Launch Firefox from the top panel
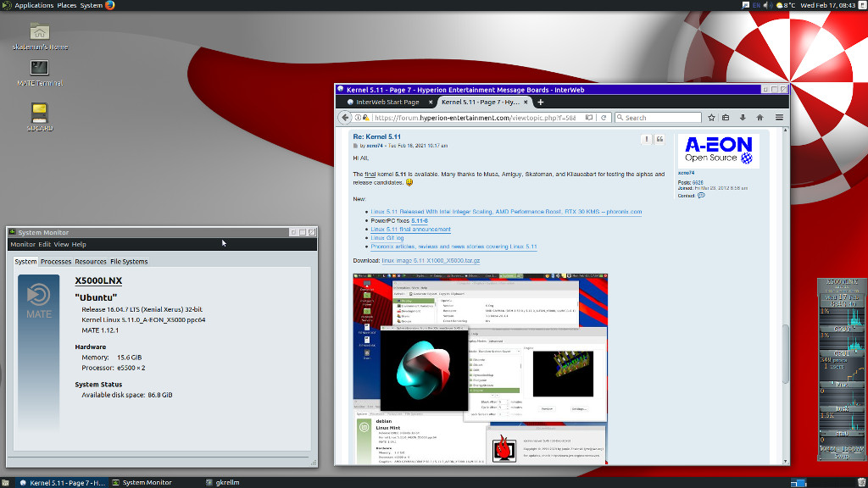868x488 pixels. tap(109, 5)
